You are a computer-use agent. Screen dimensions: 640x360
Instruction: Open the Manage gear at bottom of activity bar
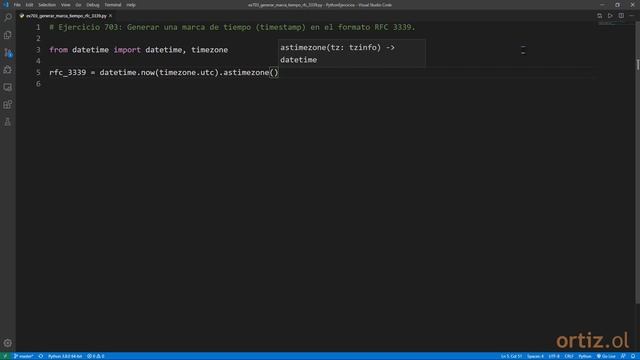point(8,343)
